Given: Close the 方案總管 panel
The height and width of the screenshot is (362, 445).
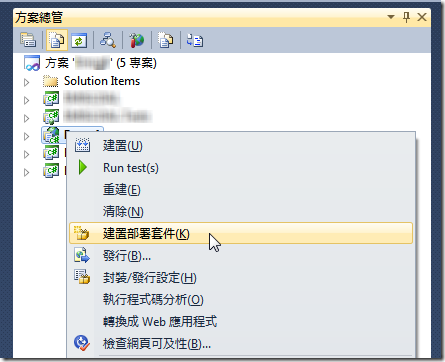Looking at the screenshot, I should pyautogui.click(x=422, y=17).
